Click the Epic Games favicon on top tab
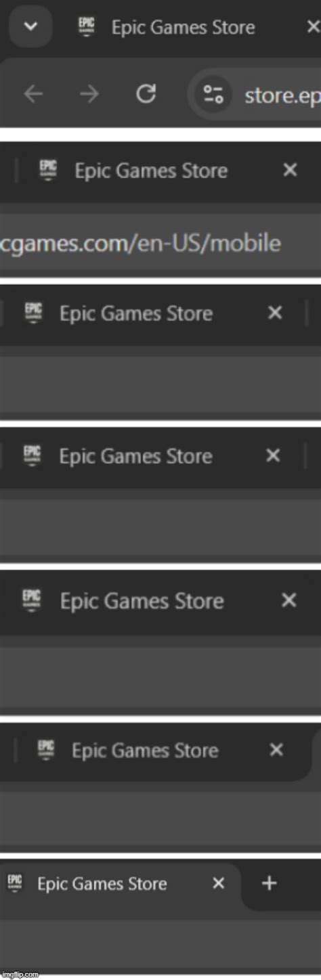 point(87,27)
